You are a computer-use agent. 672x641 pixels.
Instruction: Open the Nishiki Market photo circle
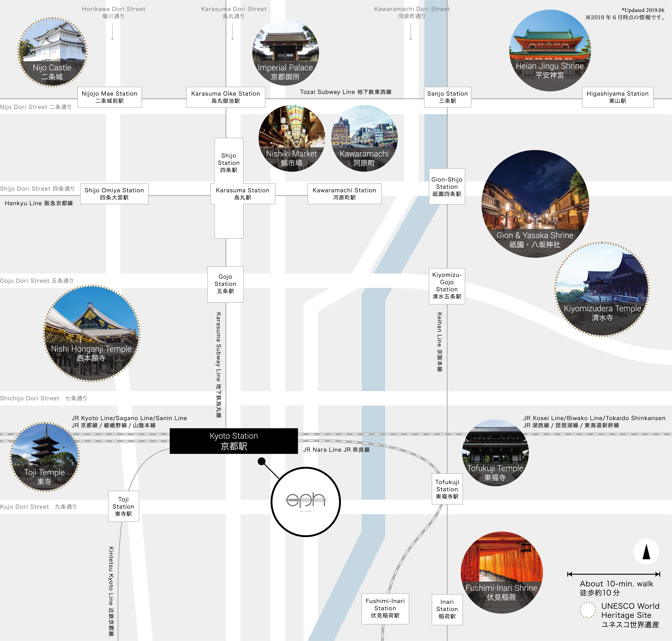tap(292, 138)
